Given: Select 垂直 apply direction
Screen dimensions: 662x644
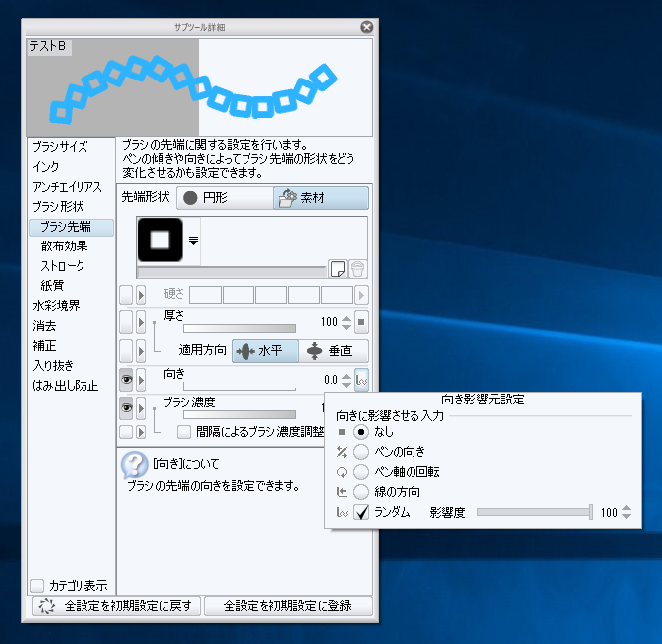Looking at the screenshot, I should pyautogui.click(x=334, y=351).
